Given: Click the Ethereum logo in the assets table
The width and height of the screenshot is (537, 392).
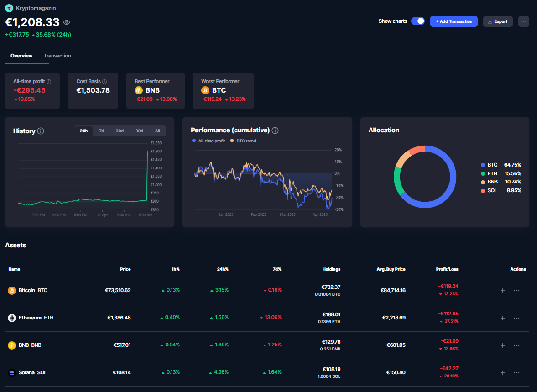Looking at the screenshot, I should click(12, 318).
